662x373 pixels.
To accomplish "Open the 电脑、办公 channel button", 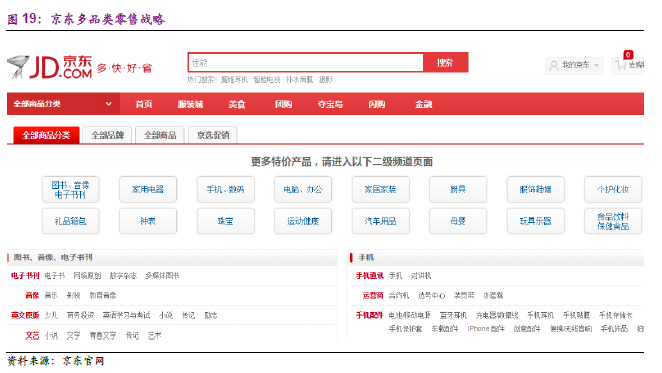I will click(303, 190).
